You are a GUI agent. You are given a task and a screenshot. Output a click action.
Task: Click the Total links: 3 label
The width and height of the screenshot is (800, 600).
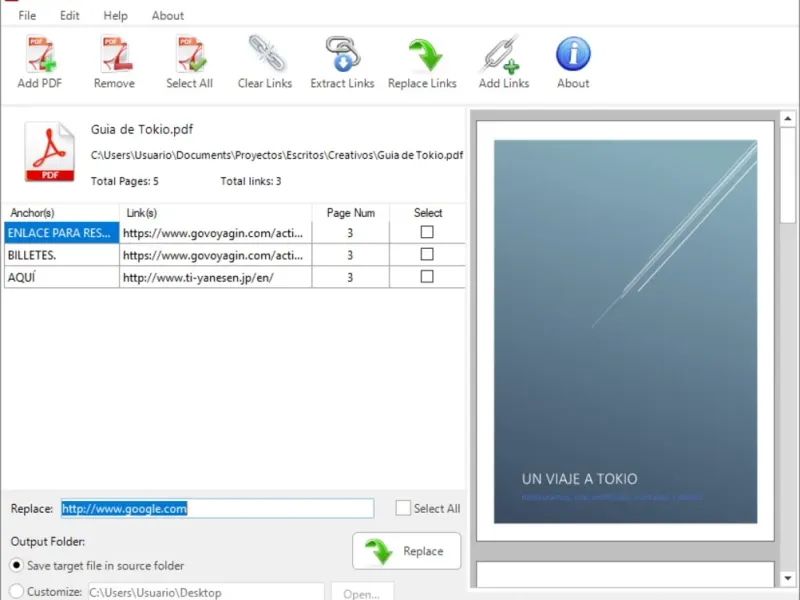[x=251, y=181]
